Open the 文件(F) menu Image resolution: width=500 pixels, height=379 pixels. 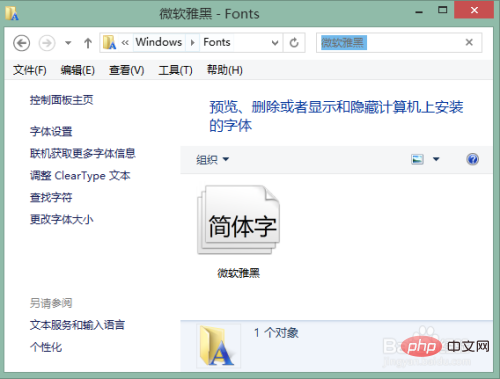(30, 70)
